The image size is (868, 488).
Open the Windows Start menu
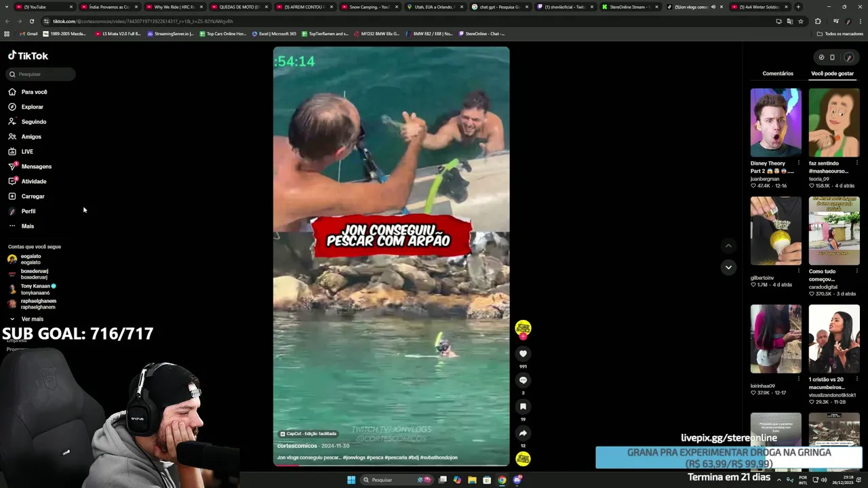(x=351, y=480)
